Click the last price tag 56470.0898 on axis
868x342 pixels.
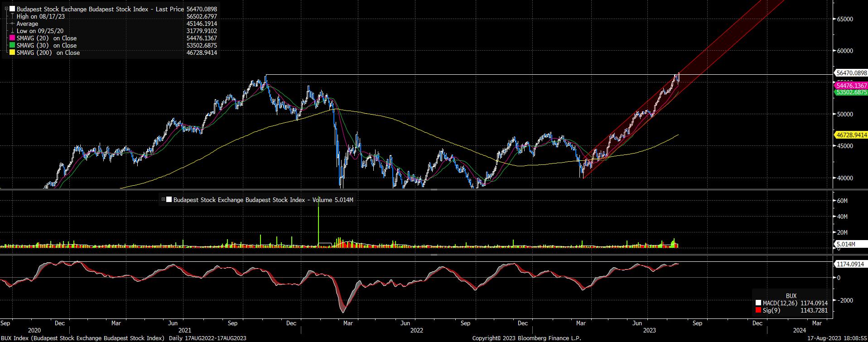pos(851,73)
